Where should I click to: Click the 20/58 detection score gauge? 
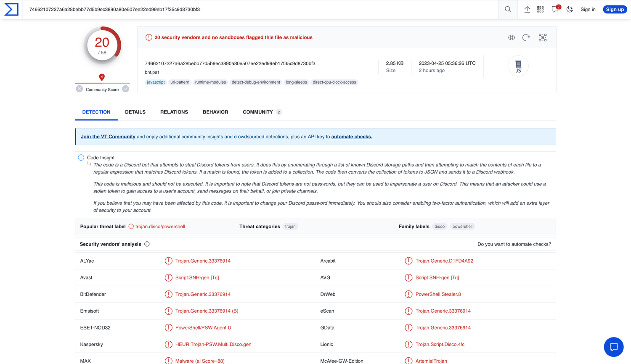(x=102, y=45)
